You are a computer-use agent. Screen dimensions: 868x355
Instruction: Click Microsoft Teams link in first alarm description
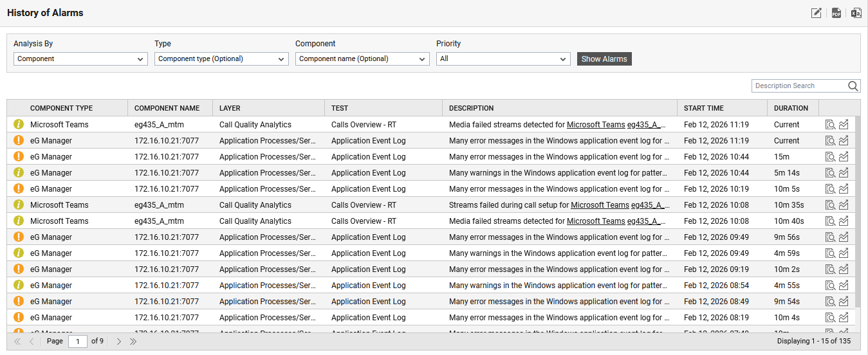(596, 125)
